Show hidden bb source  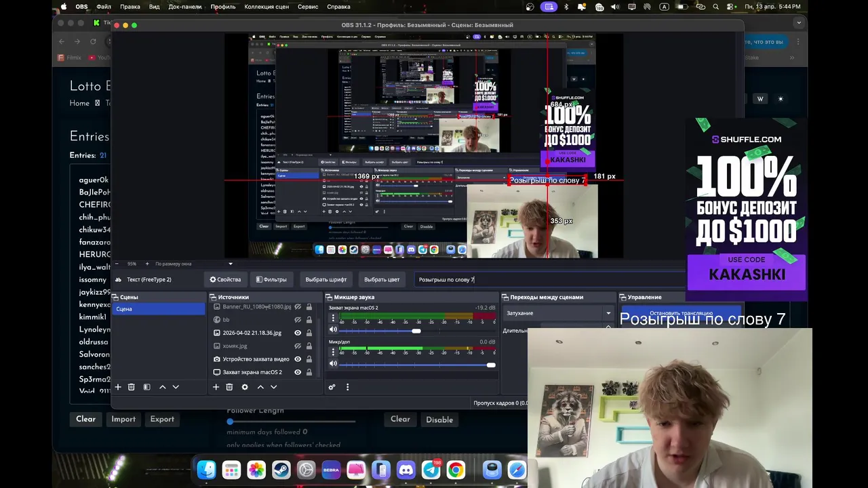(x=298, y=320)
